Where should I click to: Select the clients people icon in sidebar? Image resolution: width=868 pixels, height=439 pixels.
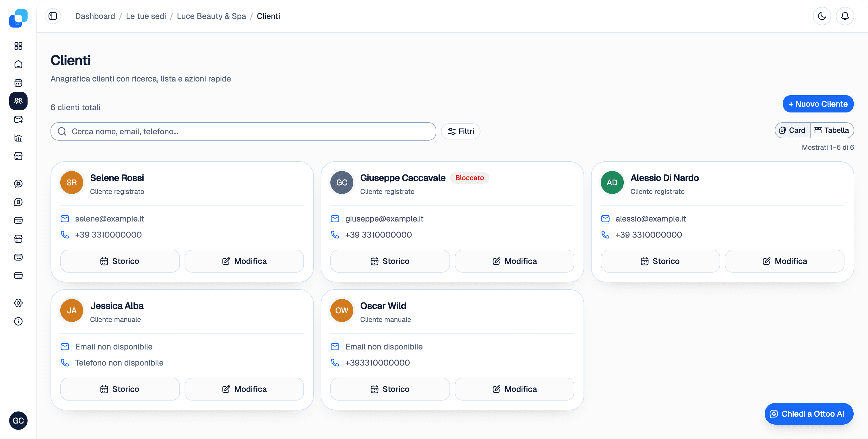(x=18, y=101)
